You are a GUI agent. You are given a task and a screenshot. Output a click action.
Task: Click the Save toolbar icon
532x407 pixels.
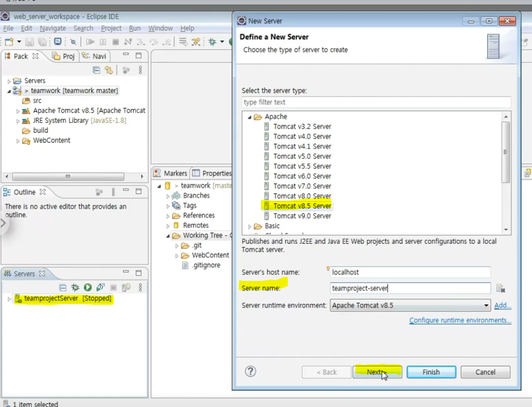(x=30, y=42)
